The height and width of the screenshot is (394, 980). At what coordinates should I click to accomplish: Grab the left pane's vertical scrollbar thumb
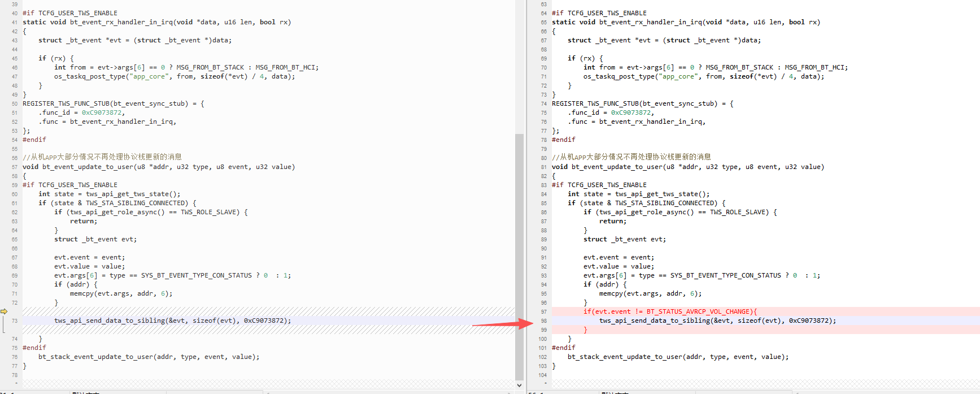coord(519,257)
